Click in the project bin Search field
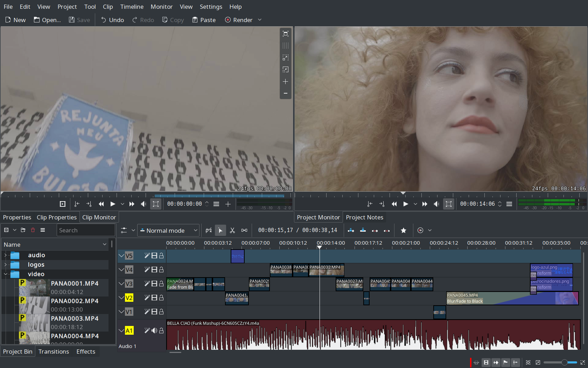588x368 pixels. coord(86,230)
